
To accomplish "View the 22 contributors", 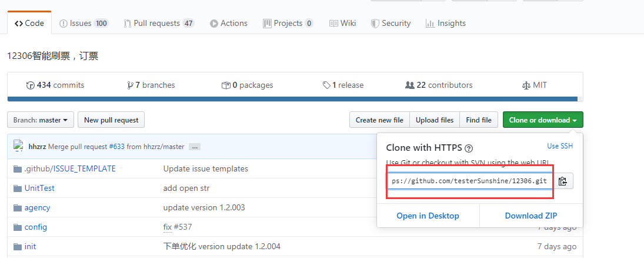I will pos(439,85).
